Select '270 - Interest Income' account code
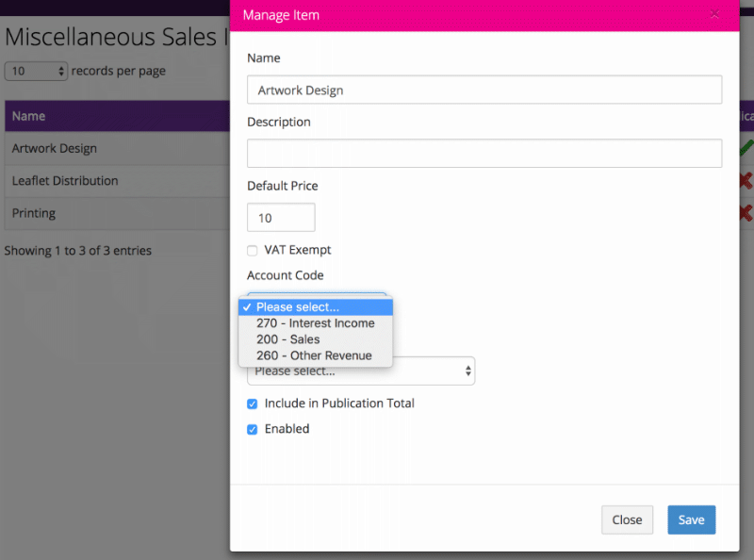 pos(316,323)
